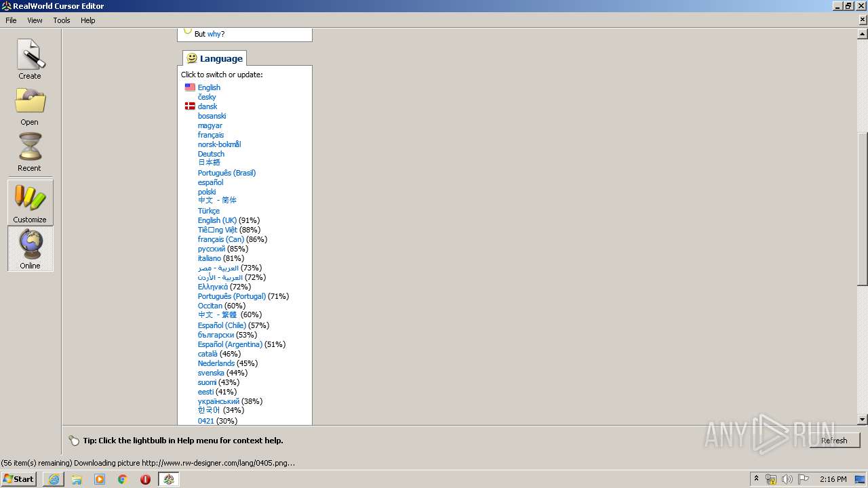Switch language to русский
Screen dimensions: 868x488
point(212,249)
